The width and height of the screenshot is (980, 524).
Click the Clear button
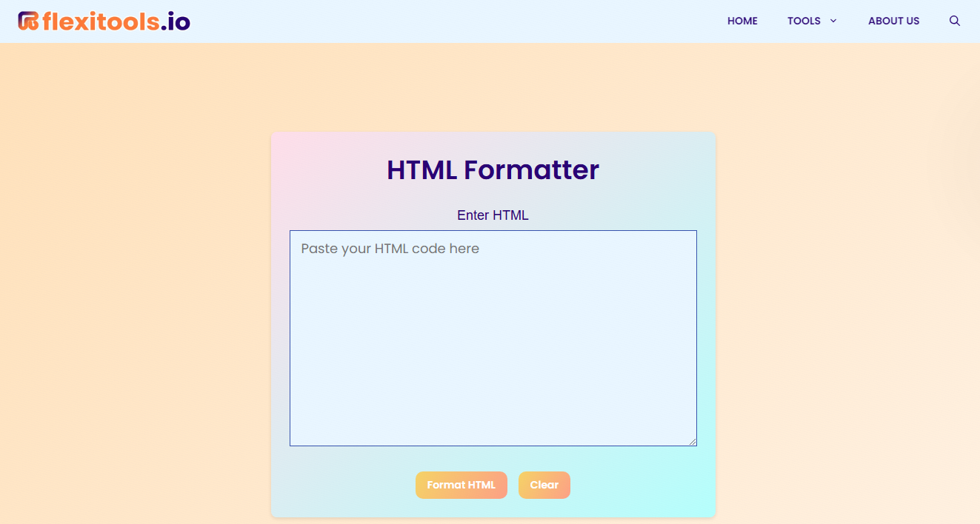[x=544, y=485]
